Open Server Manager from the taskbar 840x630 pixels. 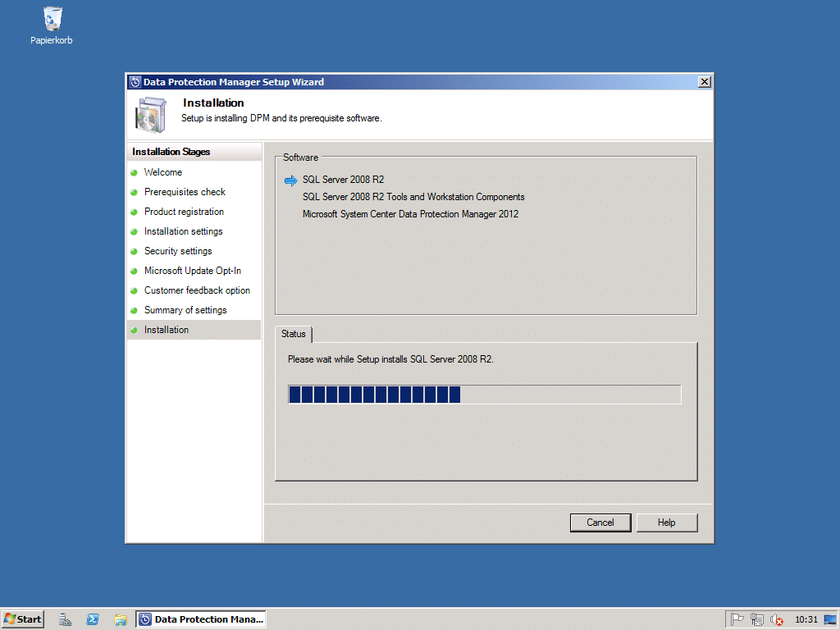click(65, 619)
